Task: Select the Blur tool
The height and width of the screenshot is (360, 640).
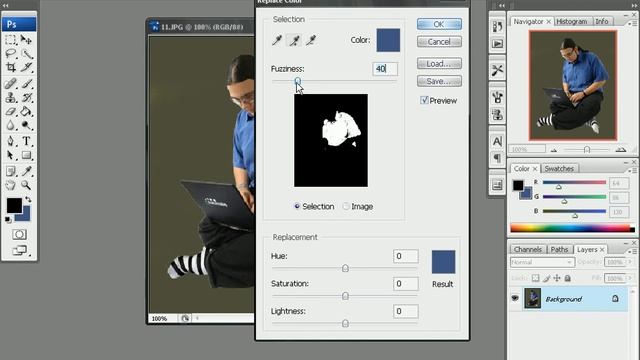Action: point(11,125)
